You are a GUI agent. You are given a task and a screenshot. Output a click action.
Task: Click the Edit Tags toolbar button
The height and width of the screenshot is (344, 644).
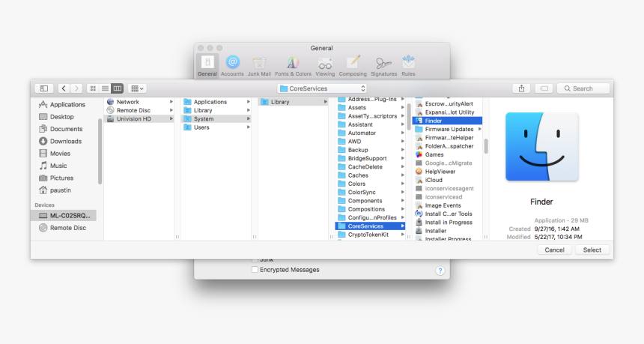(544, 88)
